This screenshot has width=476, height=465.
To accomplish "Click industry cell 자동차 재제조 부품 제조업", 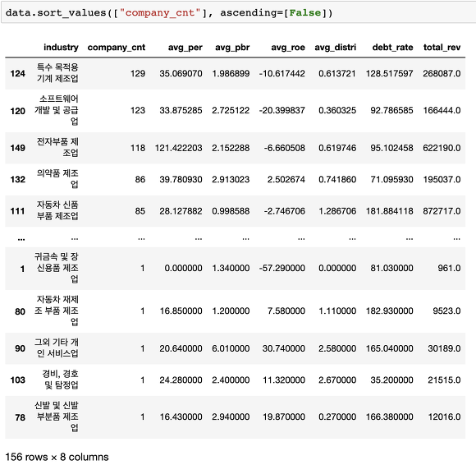I will pyautogui.click(x=57, y=311).
